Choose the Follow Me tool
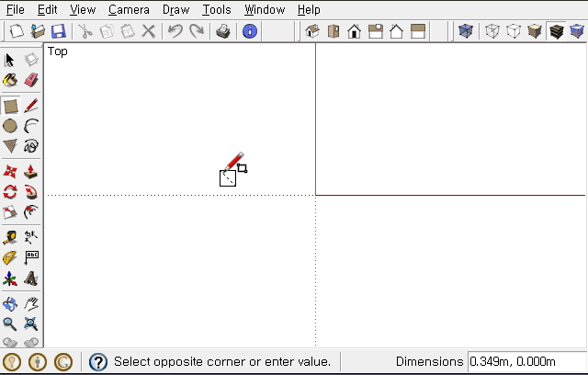Screen dimensions: 588x375 click(31, 192)
